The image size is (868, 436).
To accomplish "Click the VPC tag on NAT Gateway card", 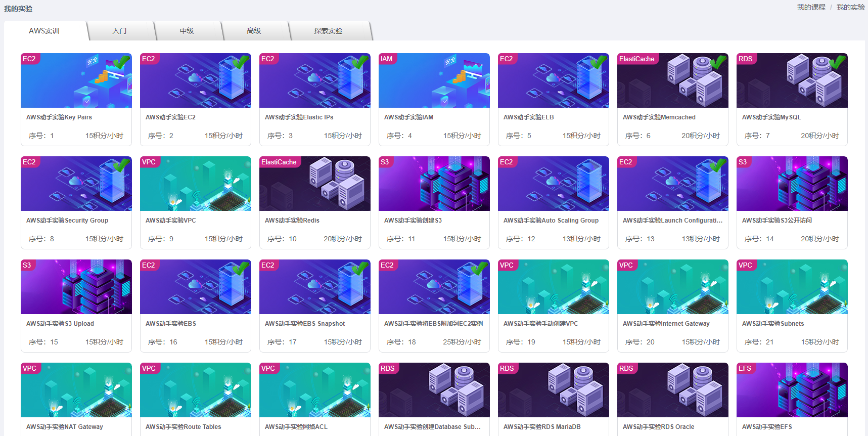I will click(29, 368).
